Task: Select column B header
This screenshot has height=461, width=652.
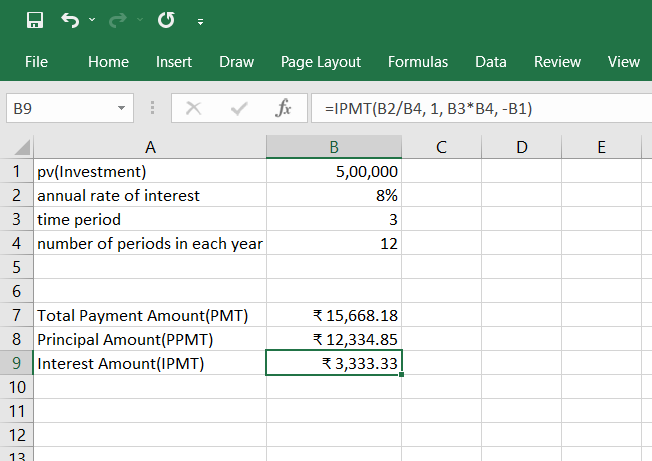Action: (x=334, y=148)
